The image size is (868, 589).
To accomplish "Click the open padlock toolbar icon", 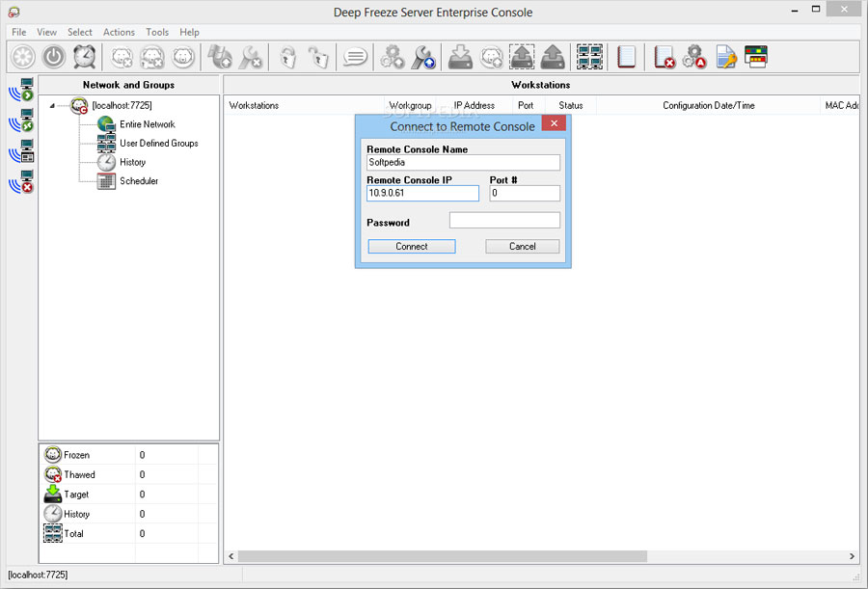I will click(318, 57).
